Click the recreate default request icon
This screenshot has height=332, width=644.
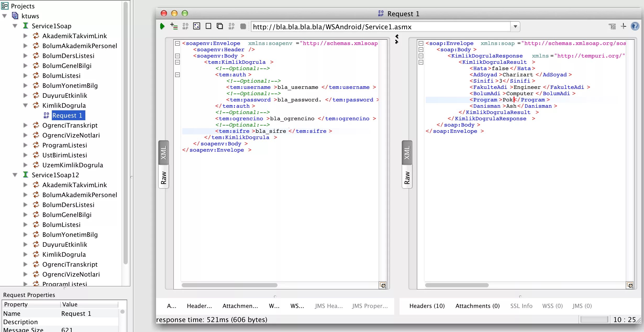(197, 26)
